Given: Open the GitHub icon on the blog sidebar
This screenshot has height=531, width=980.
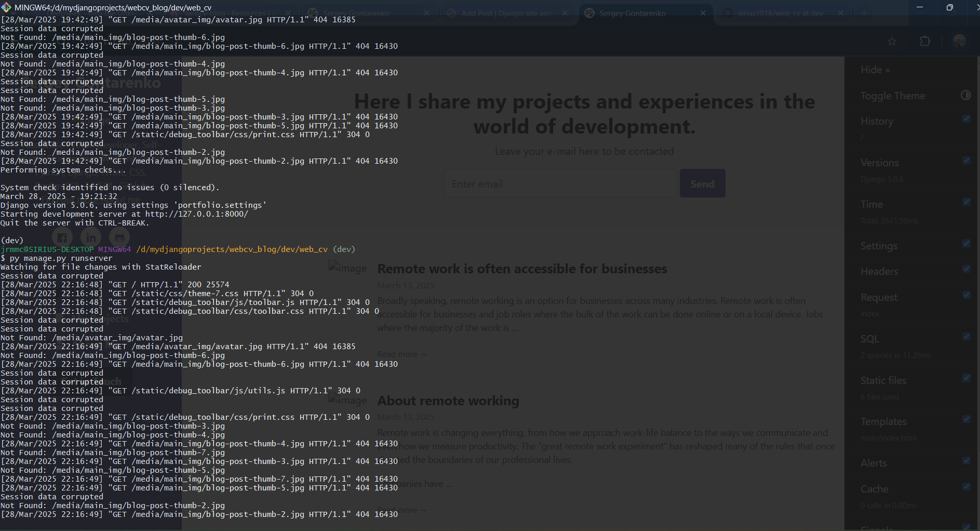Looking at the screenshot, I should point(119,237).
